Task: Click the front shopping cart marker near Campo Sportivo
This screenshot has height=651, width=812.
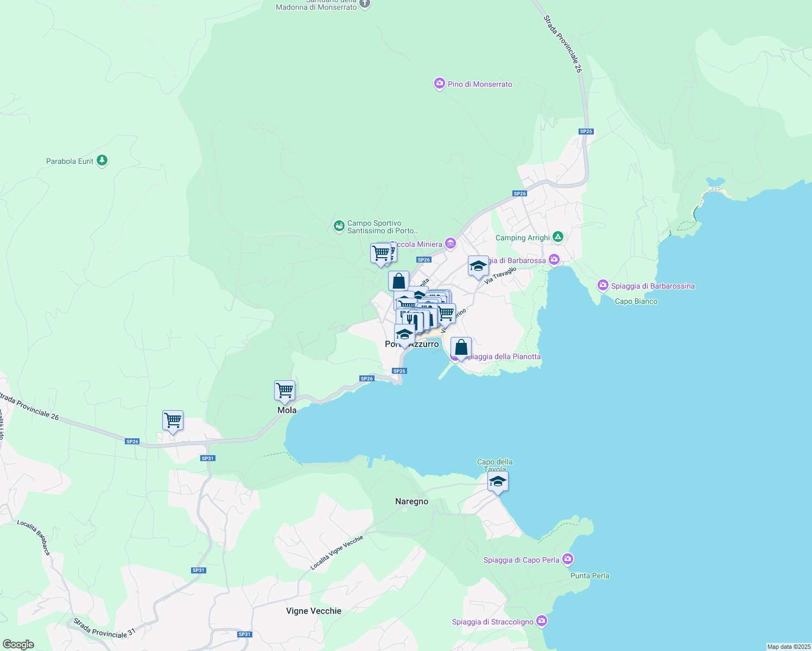Action: [380, 253]
